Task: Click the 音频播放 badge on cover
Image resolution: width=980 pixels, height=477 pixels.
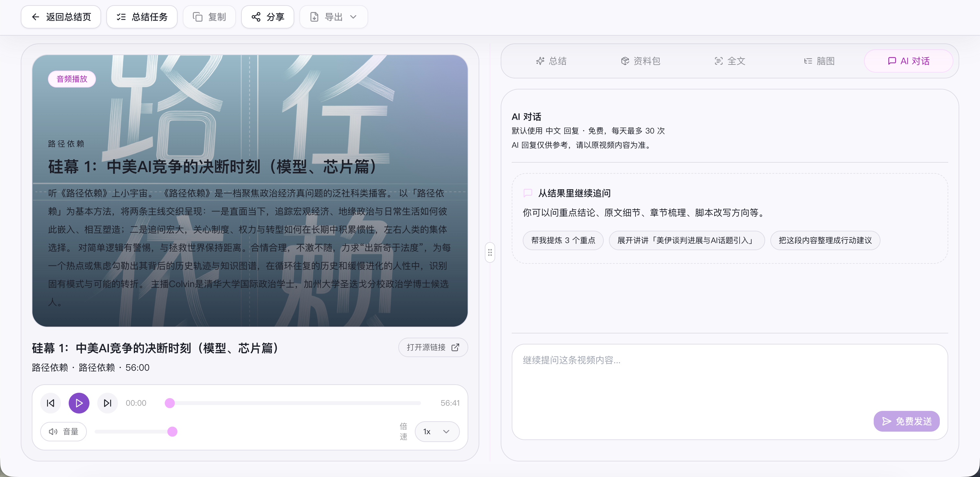Action: (x=72, y=79)
